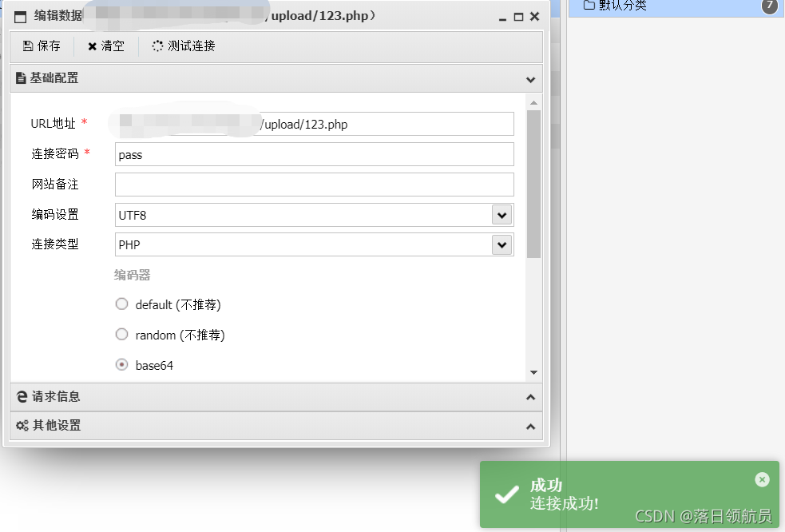The width and height of the screenshot is (785, 532).
Task: Click the IE-style icon beside 请求信息
Action: (22, 397)
